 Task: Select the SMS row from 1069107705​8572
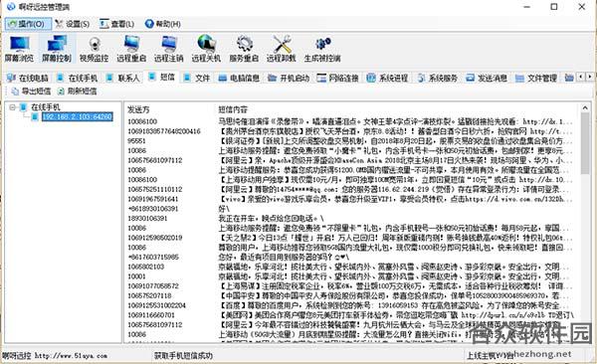[x=350, y=286]
